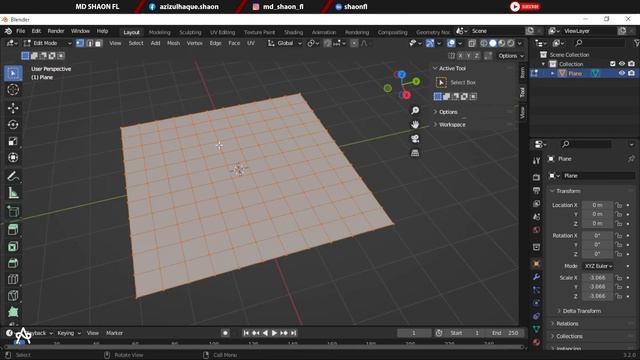Image resolution: width=640 pixels, height=360 pixels.
Task: Select the Transform tool
Action: coord(13,158)
